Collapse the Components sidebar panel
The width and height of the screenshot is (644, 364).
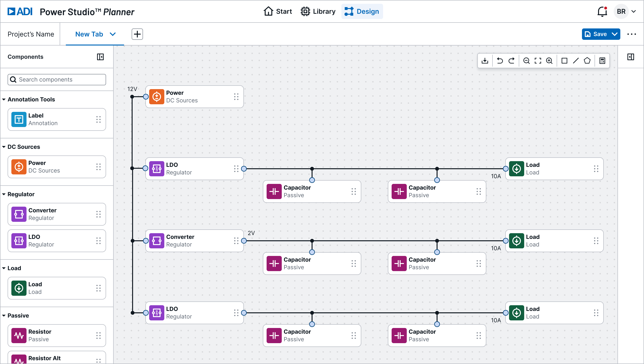pyautogui.click(x=100, y=57)
